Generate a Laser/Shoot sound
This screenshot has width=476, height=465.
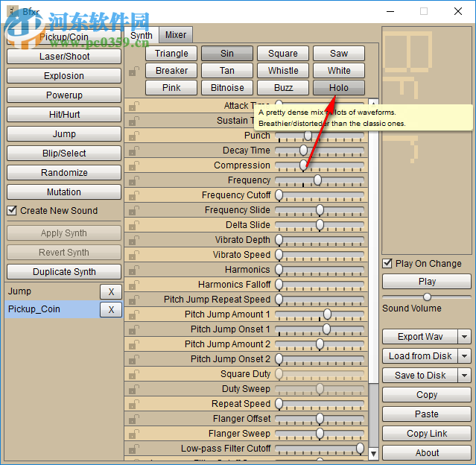pos(64,57)
